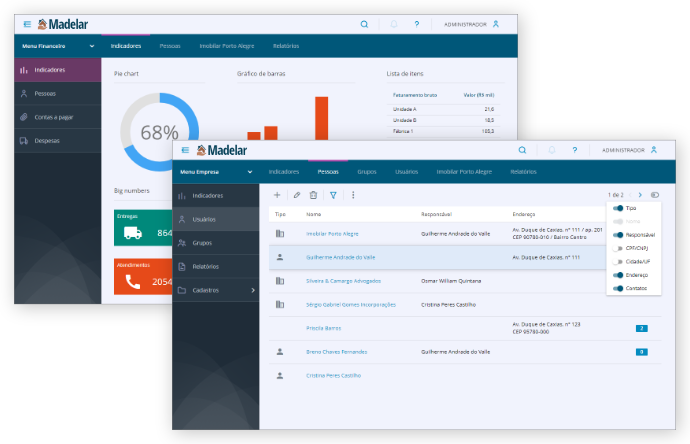Open help question mark in back window

pyautogui.click(x=417, y=24)
